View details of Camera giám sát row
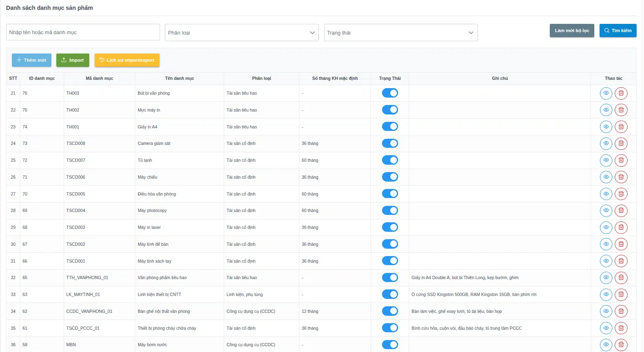644x352 pixels. coord(606,143)
